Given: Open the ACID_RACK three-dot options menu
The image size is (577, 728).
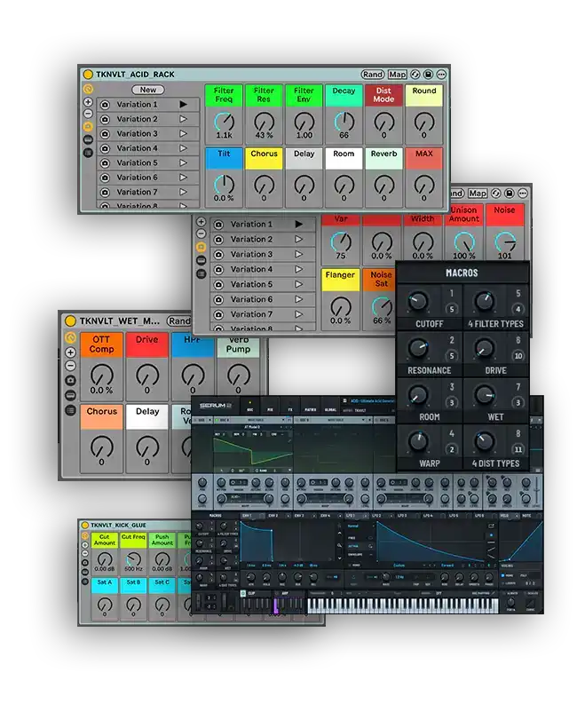Looking at the screenshot, I should tap(441, 75).
